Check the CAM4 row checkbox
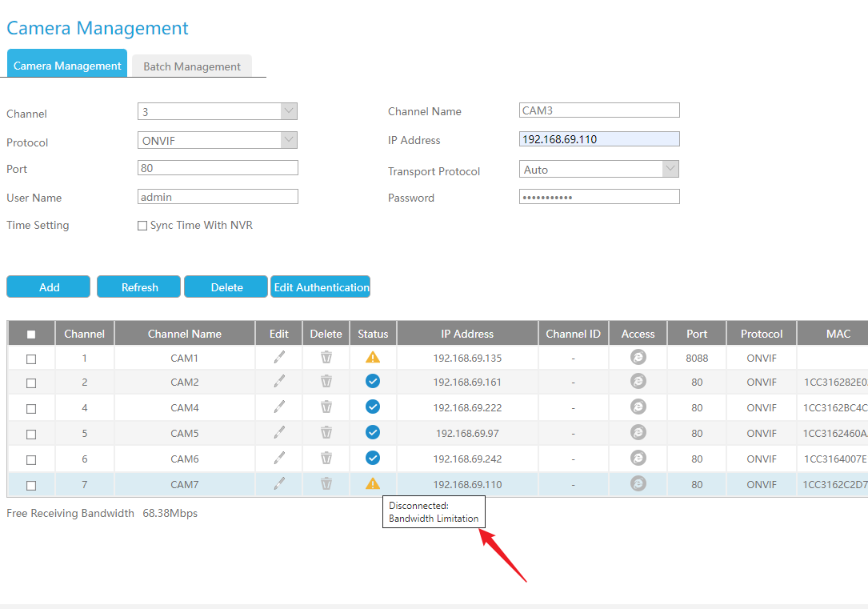Viewport: 868px width, 609px height. point(31,409)
